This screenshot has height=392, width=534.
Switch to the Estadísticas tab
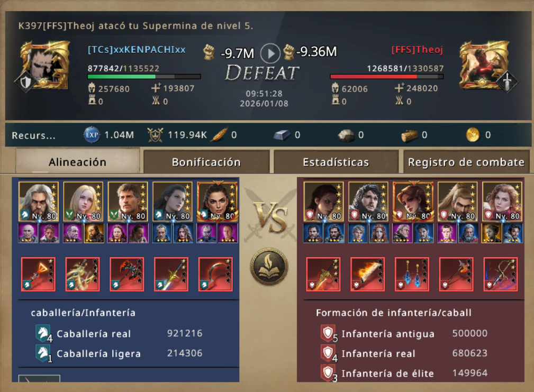(336, 162)
